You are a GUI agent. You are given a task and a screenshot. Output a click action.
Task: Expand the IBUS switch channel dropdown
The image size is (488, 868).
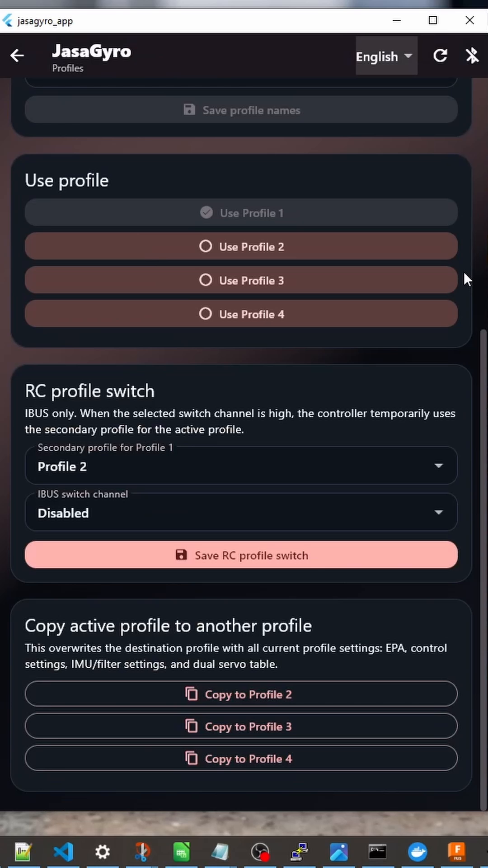click(x=241, y=512)
